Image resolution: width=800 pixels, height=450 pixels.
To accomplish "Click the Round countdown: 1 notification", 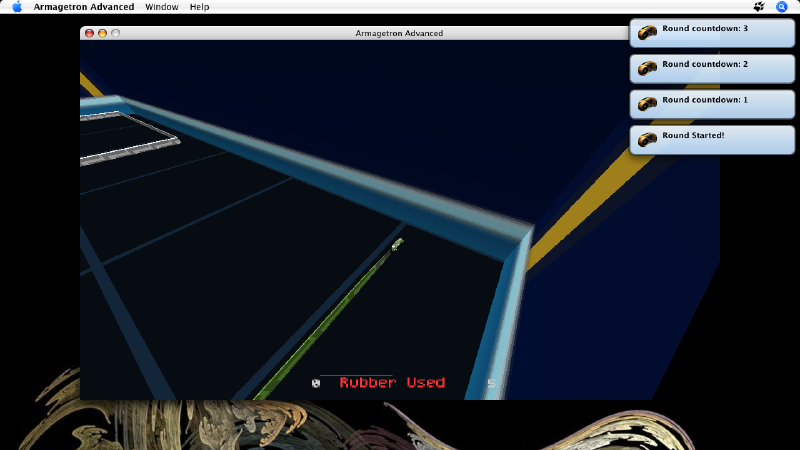I will (x=712, y=105).
